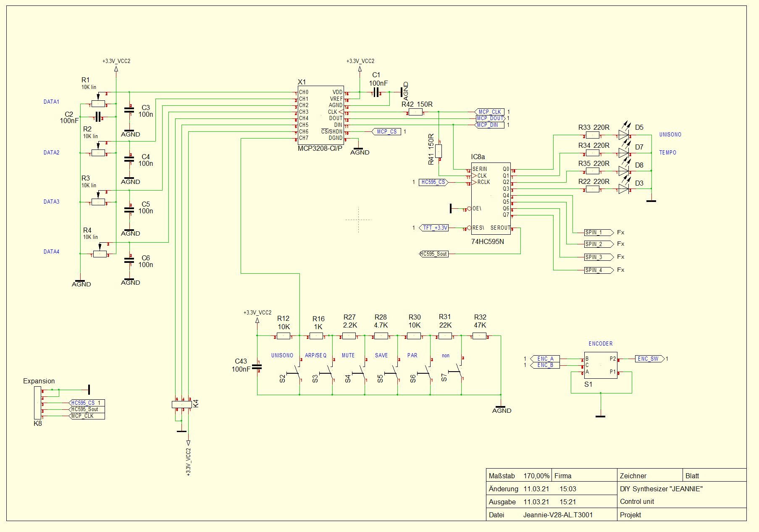This screenshot has height=532, width=759.
Task: Click the MCP_CS net label
Action: tap(387, 131)
